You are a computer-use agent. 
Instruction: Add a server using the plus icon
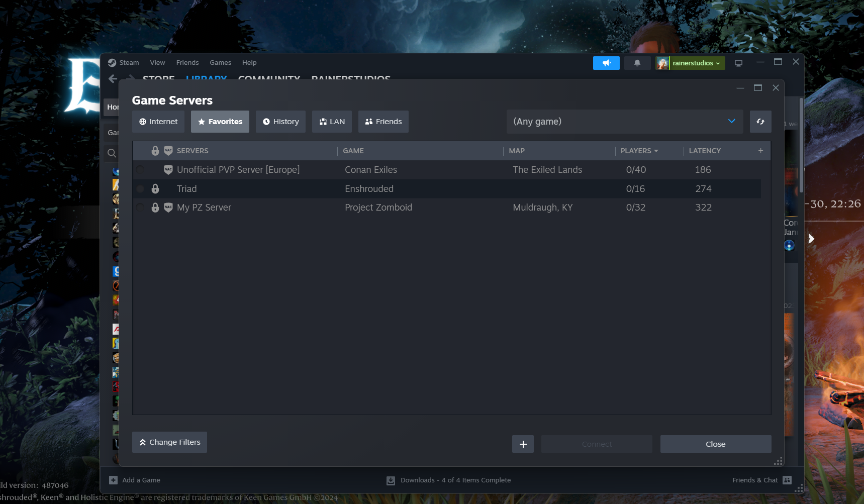[522, 444]
